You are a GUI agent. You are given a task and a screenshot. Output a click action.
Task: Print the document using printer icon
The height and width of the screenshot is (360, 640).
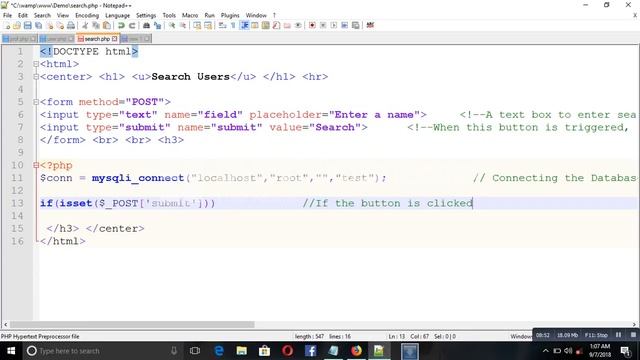[x=71, y=25]
